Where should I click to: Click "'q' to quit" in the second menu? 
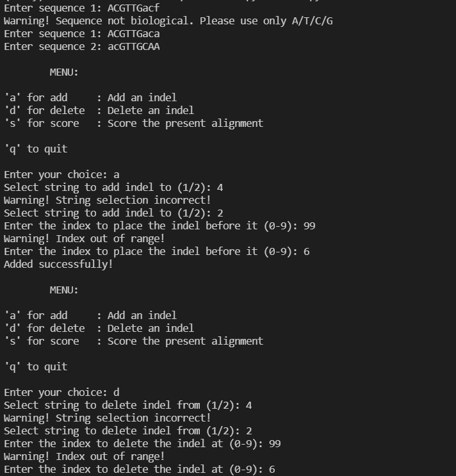pyautogui.click(x=35, y=367)
